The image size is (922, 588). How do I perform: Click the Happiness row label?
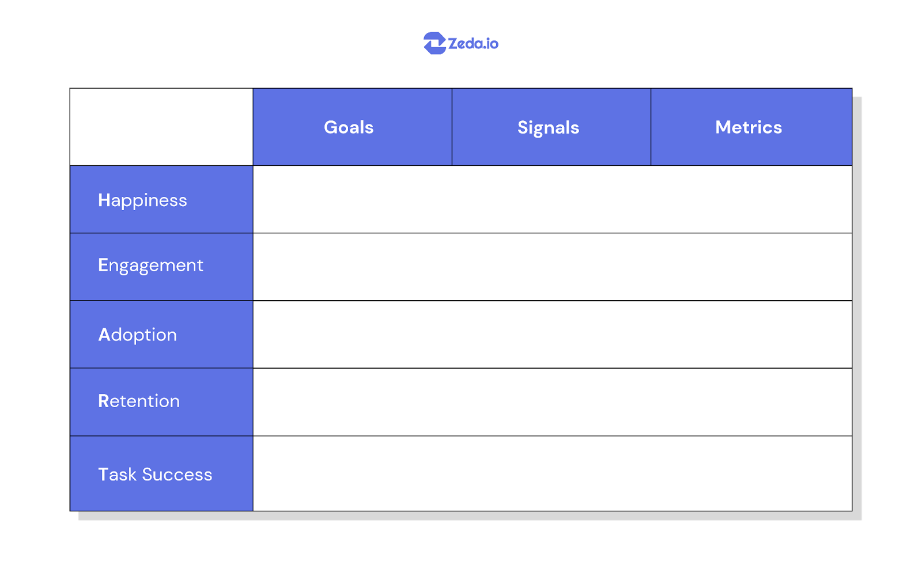(x=142, y=200)
